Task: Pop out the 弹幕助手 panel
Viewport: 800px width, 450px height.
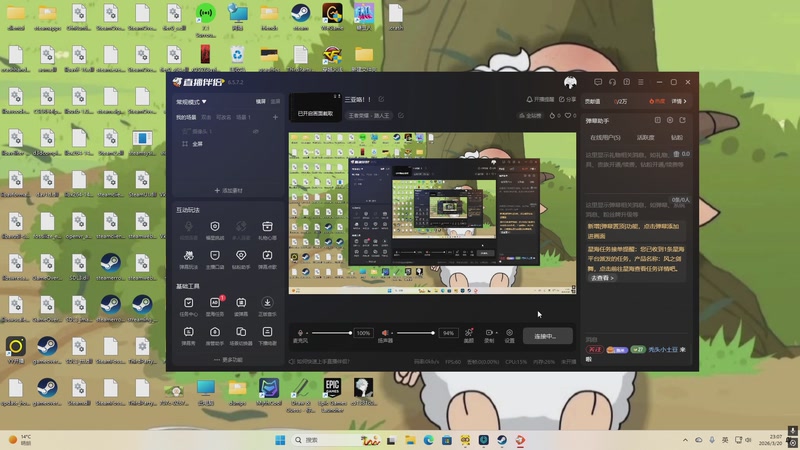Action: point(683,120)
